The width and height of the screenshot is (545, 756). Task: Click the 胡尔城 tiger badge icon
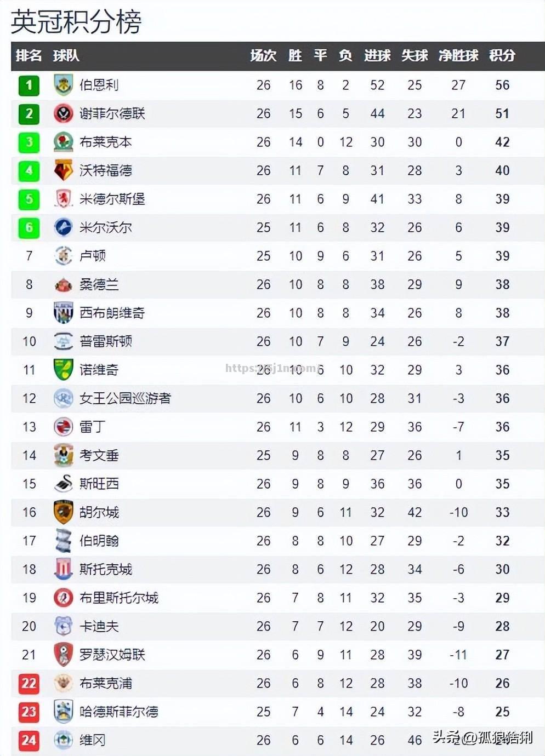coord(64,512)
